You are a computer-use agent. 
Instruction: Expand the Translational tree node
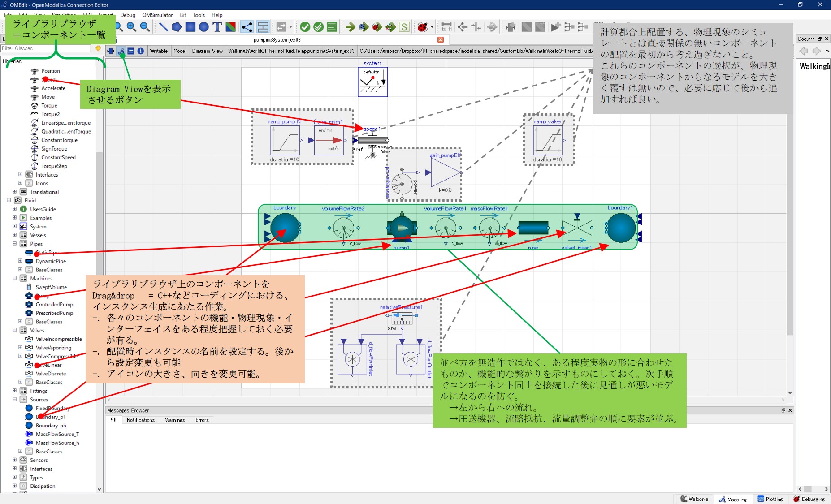click(14, 192)
